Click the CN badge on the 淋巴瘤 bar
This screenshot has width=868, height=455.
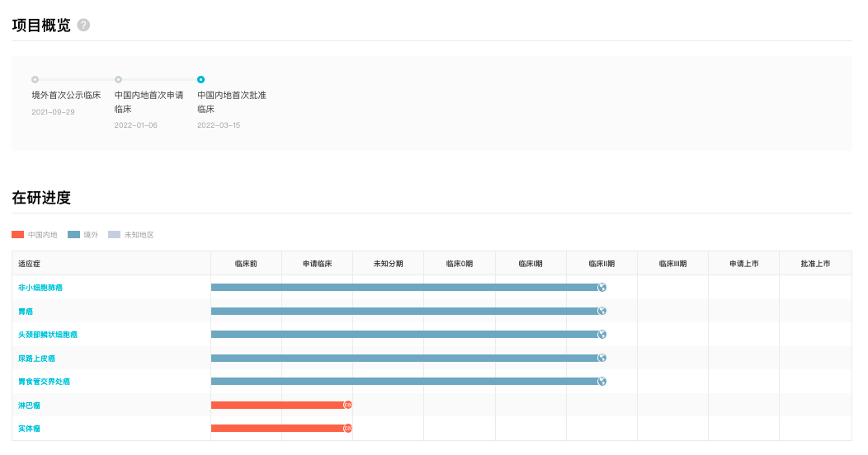[348, 405]
